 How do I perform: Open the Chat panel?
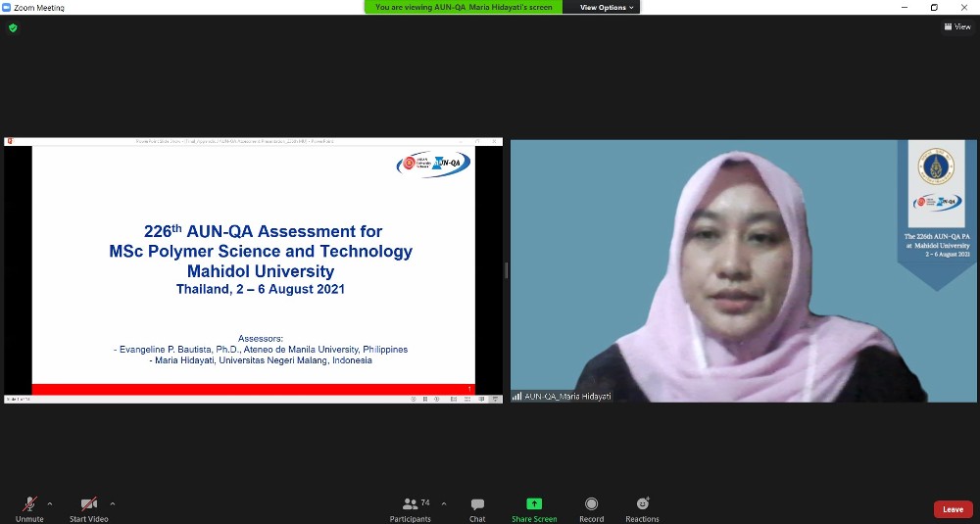tap(477, 503)
